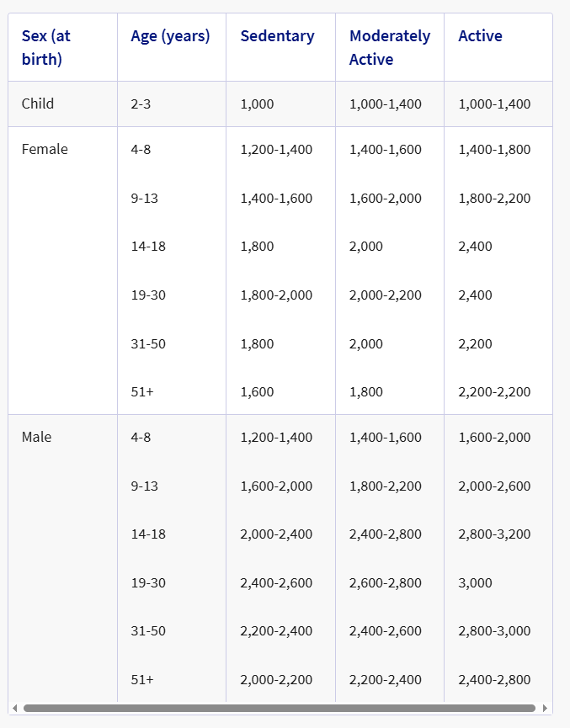Image resolution: width=570 pixels, height=728 pixels.
Task: Select Male 19-30 active value 3,000
Action: 475,582
